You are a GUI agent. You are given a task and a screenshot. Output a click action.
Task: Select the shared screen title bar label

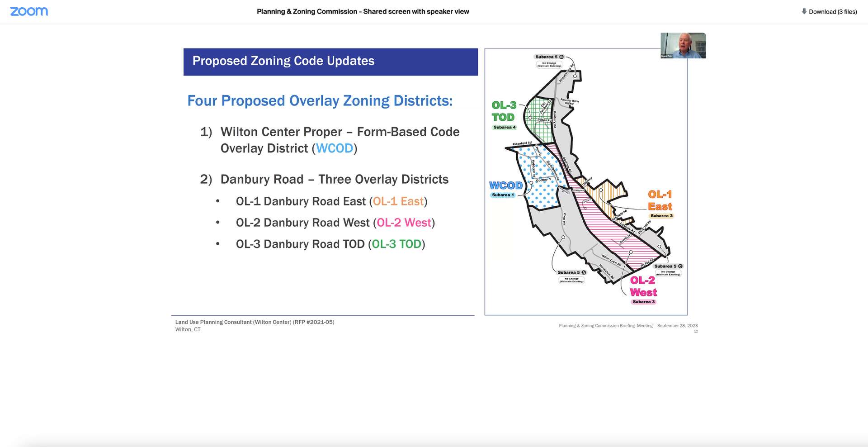[362, 11]
